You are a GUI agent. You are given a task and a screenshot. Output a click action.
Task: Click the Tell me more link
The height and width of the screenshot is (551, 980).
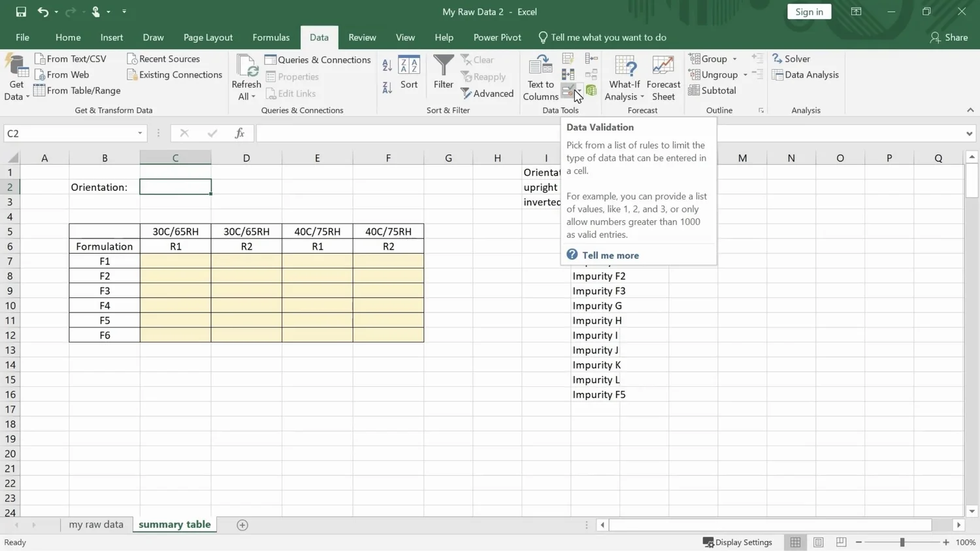[610, 255]
